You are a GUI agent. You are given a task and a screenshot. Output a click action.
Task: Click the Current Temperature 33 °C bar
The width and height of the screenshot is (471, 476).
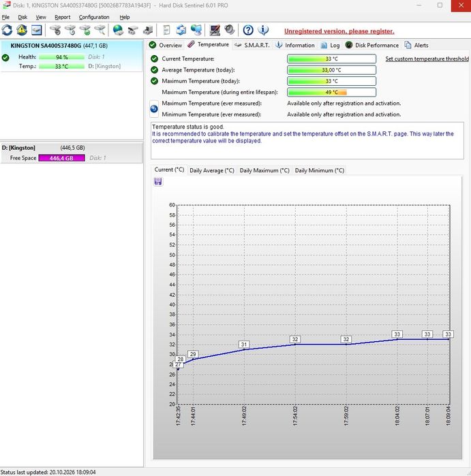tap(331, 59)
